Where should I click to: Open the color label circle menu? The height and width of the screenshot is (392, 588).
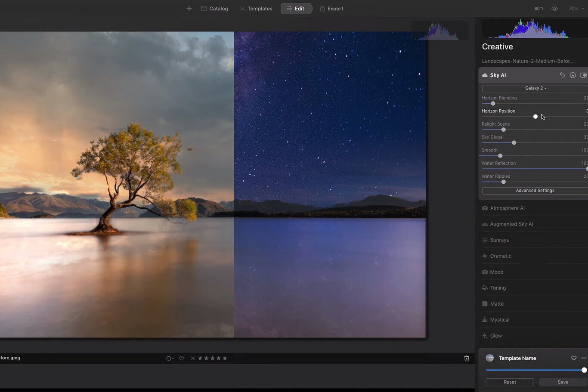tap(170, 358)
